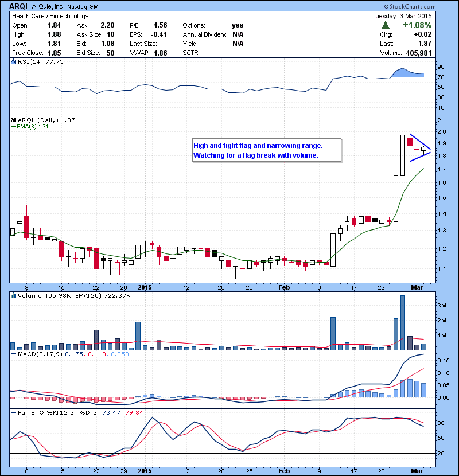459x476 pixels.
Task: Click the RSI indicator icon beside RSI(14)
Action: pyautogui.click(x=13, y=61)
